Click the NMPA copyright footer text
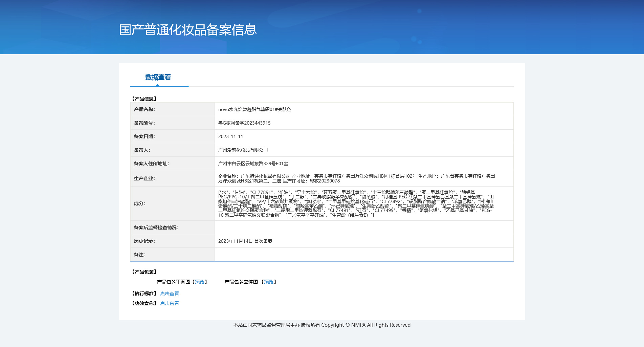Image resolution: width=644 pixels, height=347 pixels. click(322, 325)
